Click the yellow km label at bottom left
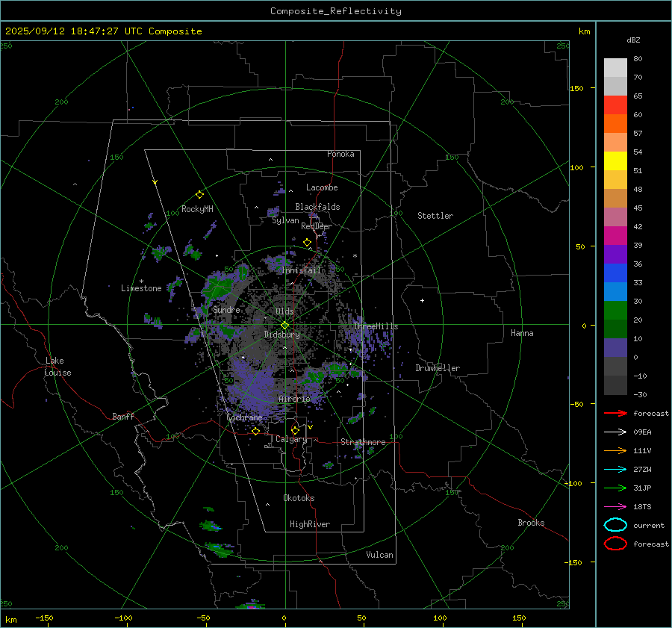 (x=10, y=620)
